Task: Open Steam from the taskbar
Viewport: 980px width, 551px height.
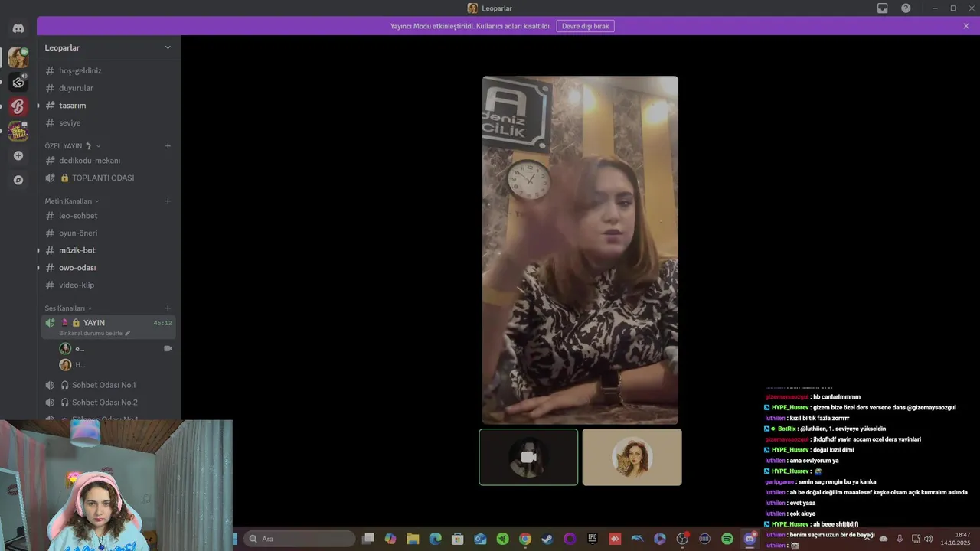Action: pos(547,539)
